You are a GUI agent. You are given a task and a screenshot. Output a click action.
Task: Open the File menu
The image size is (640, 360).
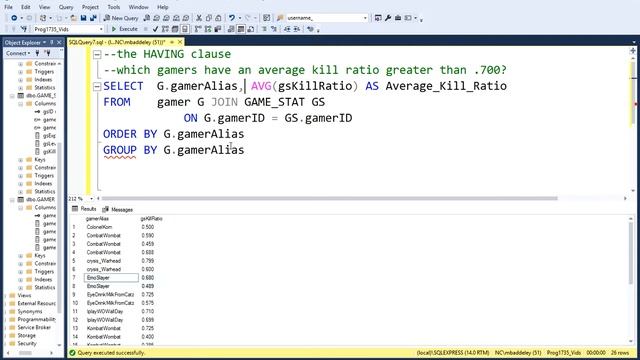8,7
